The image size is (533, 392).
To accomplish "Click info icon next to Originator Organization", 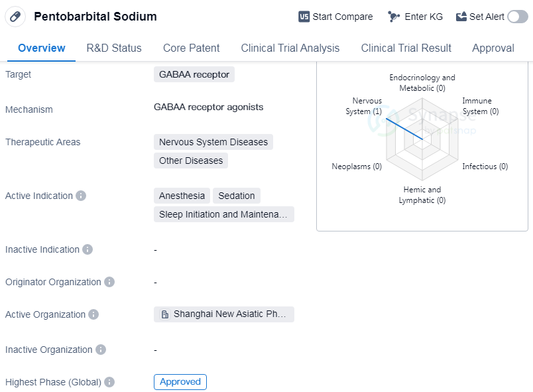I will coord(109,282).
